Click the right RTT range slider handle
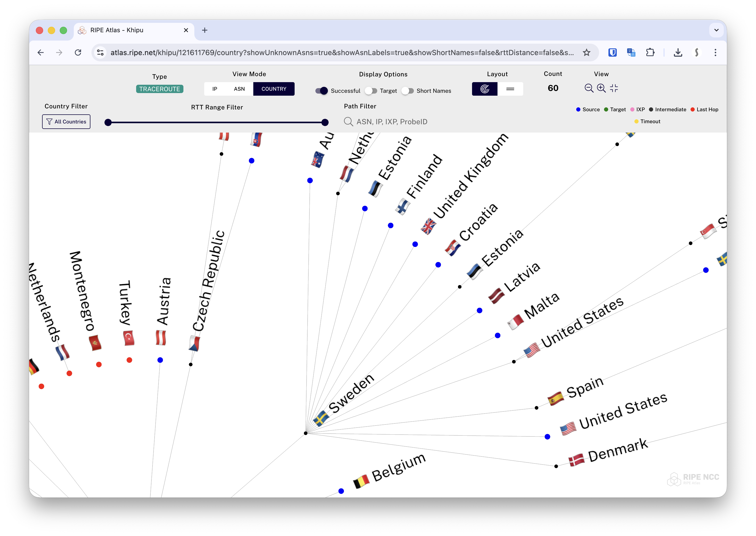756x536 pixels. 325,122
